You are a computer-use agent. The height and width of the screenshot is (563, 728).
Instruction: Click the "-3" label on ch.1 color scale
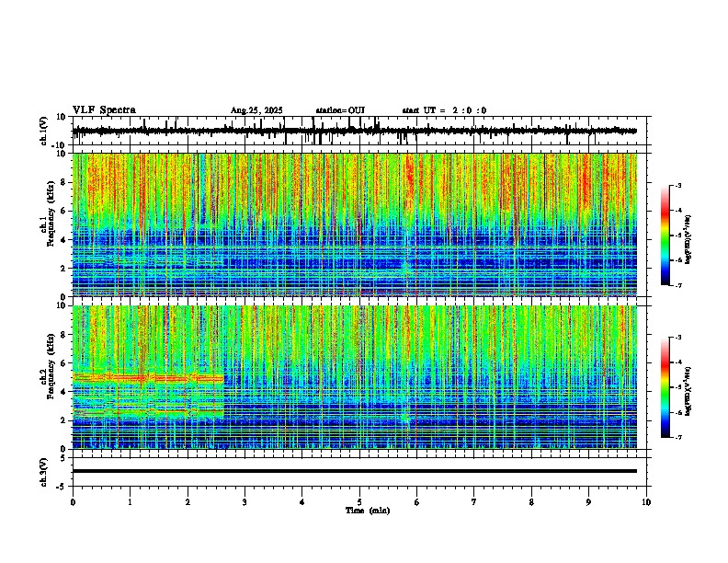click(677, 185)
